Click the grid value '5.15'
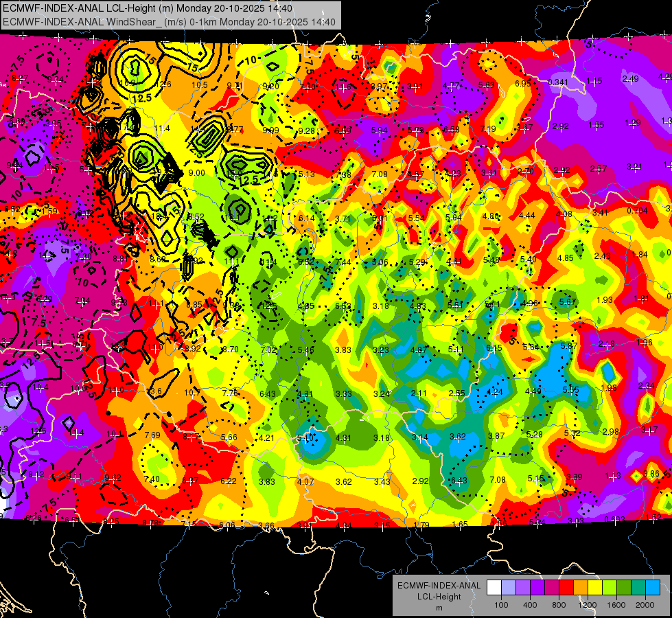This screenshot has height=618, width=672. 535,478
